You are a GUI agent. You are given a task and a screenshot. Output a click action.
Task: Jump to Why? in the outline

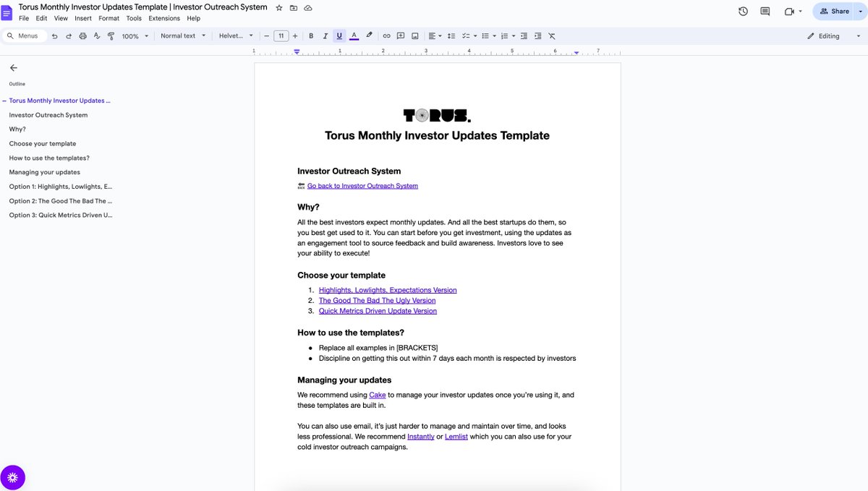pos(17,129)
